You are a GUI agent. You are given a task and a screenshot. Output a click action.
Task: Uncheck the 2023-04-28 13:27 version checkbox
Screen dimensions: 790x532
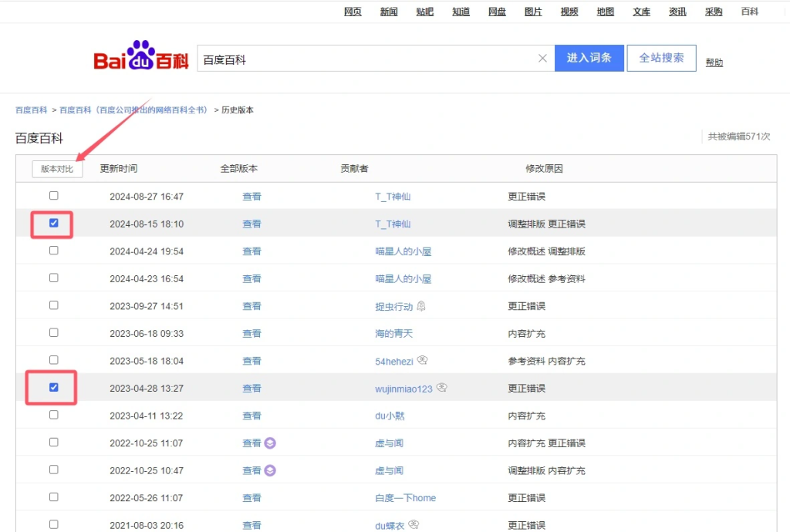coord(53,387)
